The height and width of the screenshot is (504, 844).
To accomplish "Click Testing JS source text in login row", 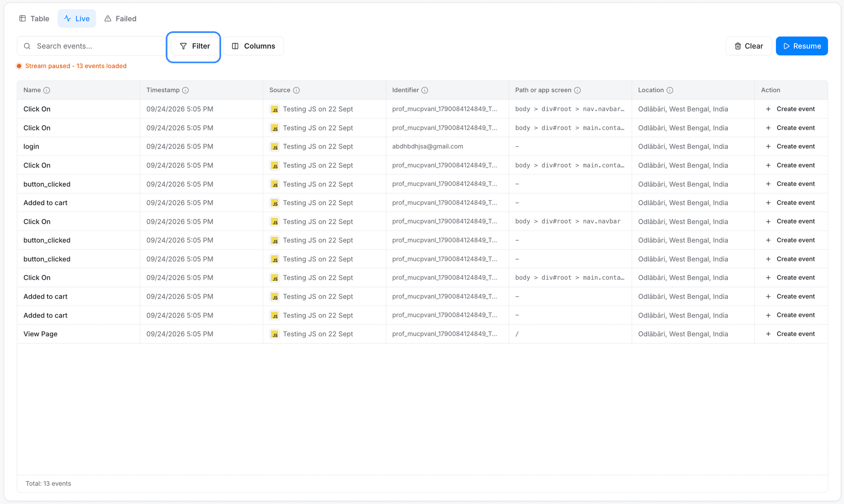I will click(318, 146).
